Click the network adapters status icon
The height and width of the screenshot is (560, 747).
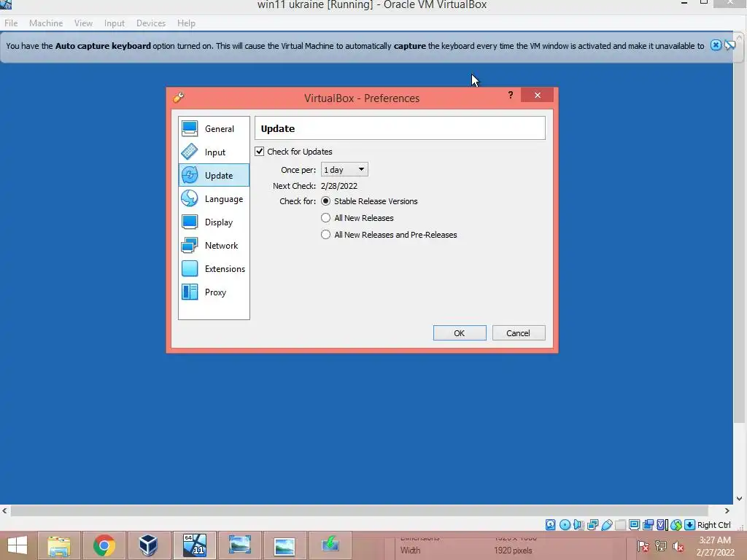coord(592,525)
